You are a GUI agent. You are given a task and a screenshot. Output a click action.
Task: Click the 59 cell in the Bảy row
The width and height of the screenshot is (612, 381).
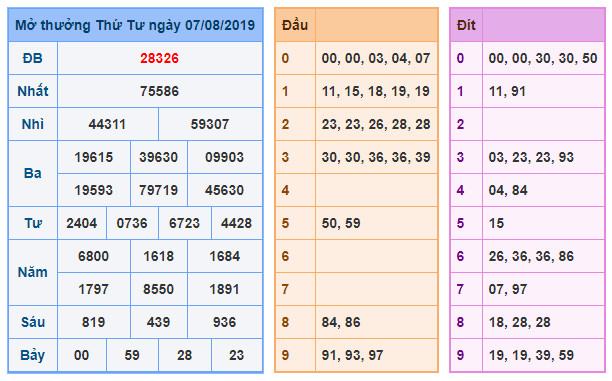pos(132,355)
